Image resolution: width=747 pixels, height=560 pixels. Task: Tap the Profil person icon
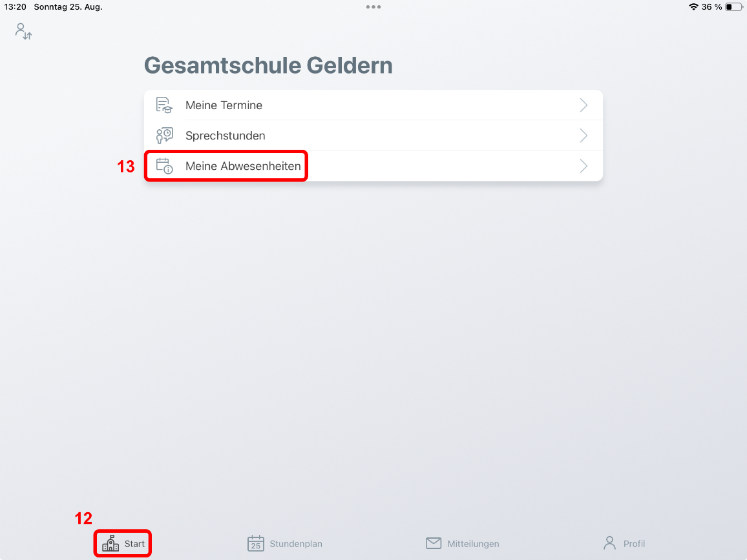(610, 543)
